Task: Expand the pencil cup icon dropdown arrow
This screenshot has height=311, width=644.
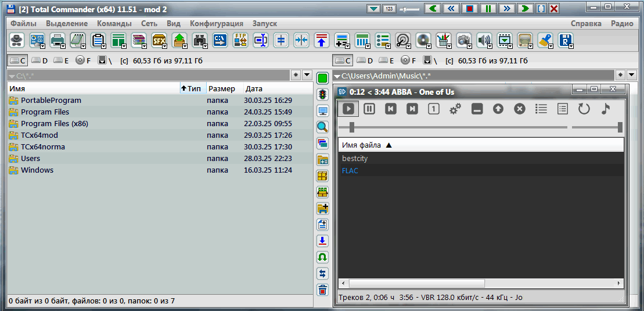Action: (x=449, y=46)
